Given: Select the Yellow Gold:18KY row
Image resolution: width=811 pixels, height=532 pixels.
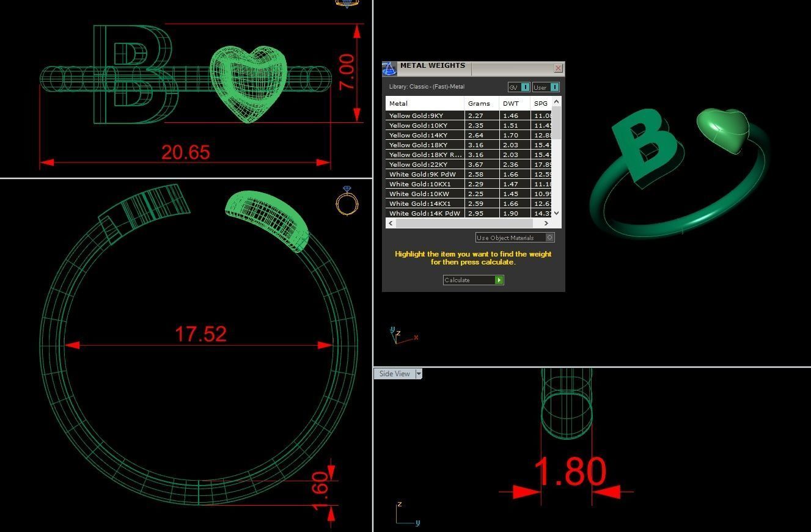Looking at the screenshot, I should tap(469, 145).
